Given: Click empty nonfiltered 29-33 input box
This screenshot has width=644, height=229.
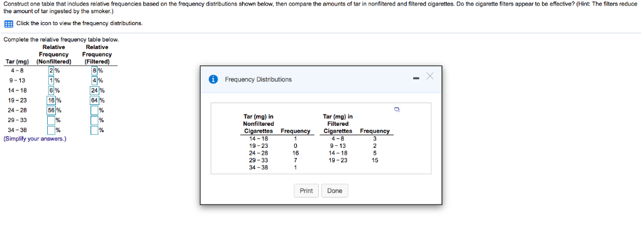Looking at the screenshot, I should click(52, 120).
